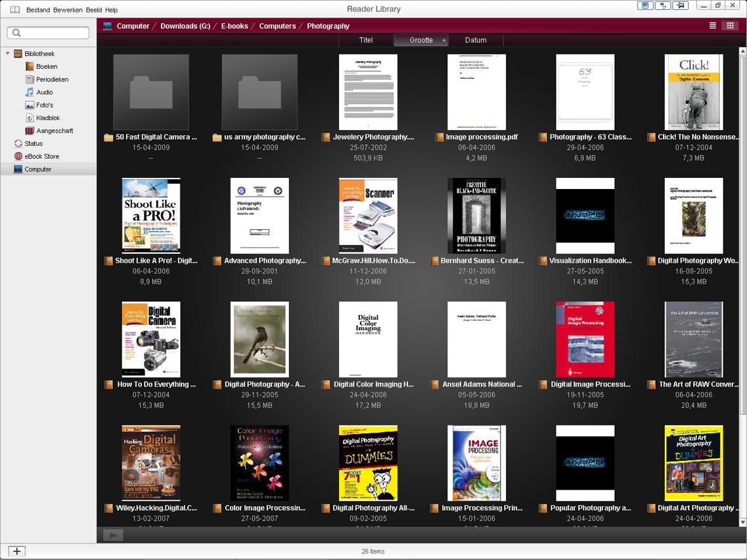747x560 pixels.
Task: Click the open book application icon
Action: [x=14, y=10]
